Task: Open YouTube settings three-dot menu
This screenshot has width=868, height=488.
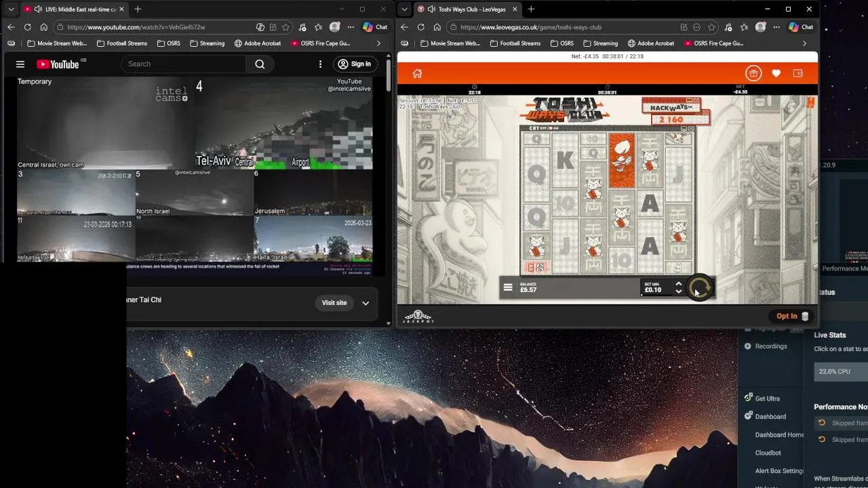Action: click(320, 64)
